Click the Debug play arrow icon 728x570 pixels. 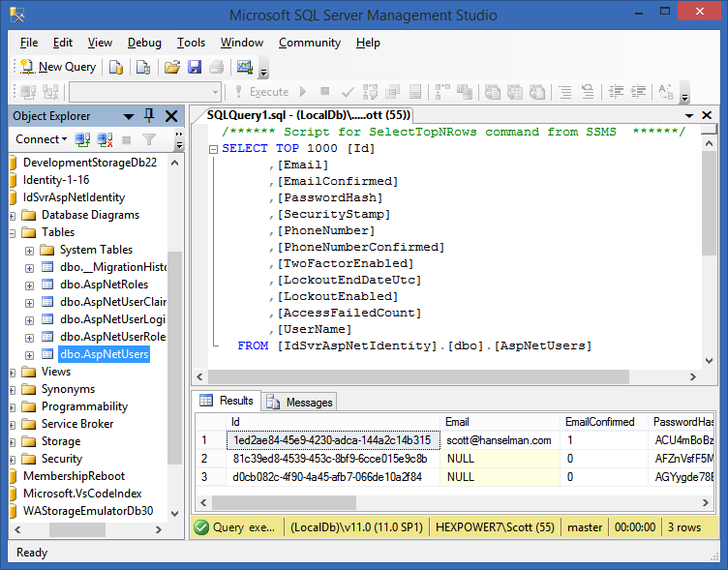303,91
